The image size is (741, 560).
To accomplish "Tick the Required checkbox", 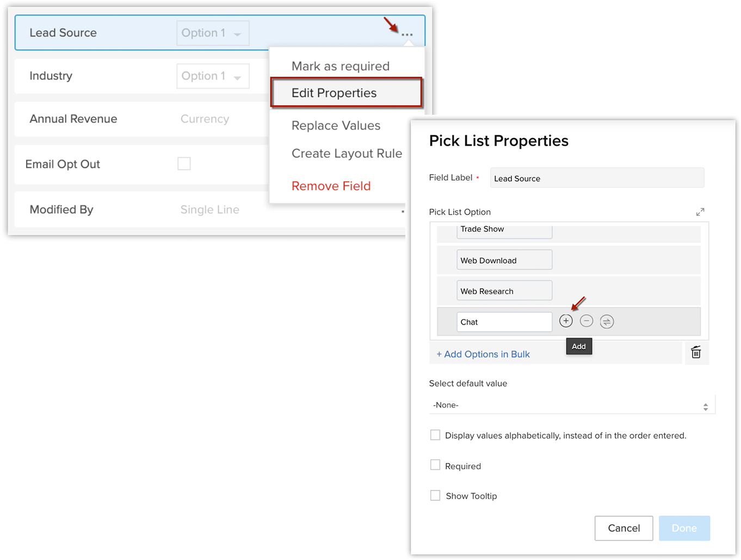I will click(x=435, y=465).
